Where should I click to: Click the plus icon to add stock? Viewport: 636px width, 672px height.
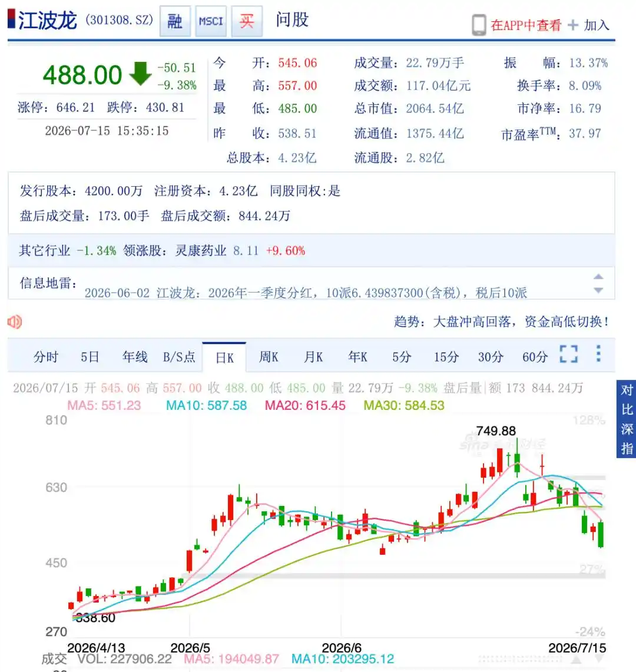573,25
